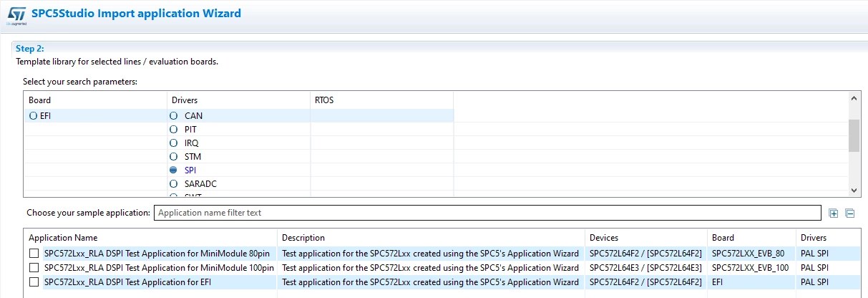Image resolution: width=868 pixels, height=298 pixels.
Task: Select the STM driver radio button
Action: tap(173, 157)
